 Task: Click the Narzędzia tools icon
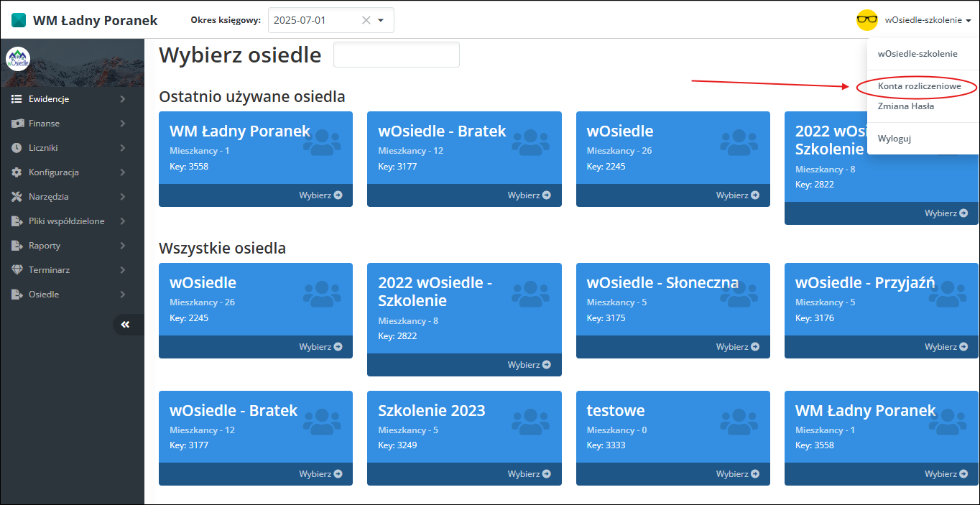tap(17, 197)
